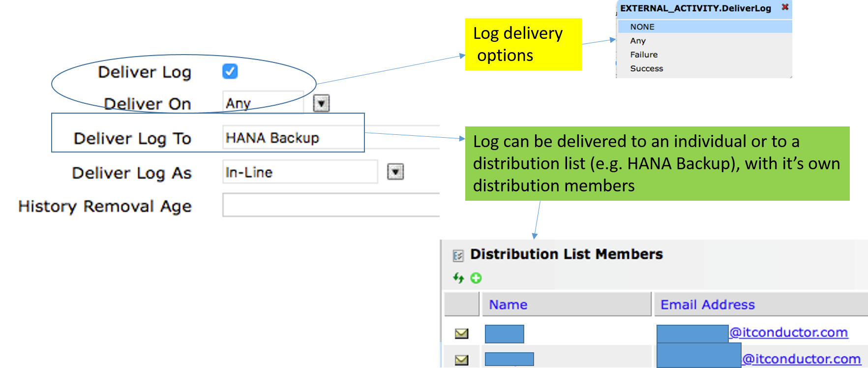Select the Success delivery option
The image size is (868, 368).
646,68
